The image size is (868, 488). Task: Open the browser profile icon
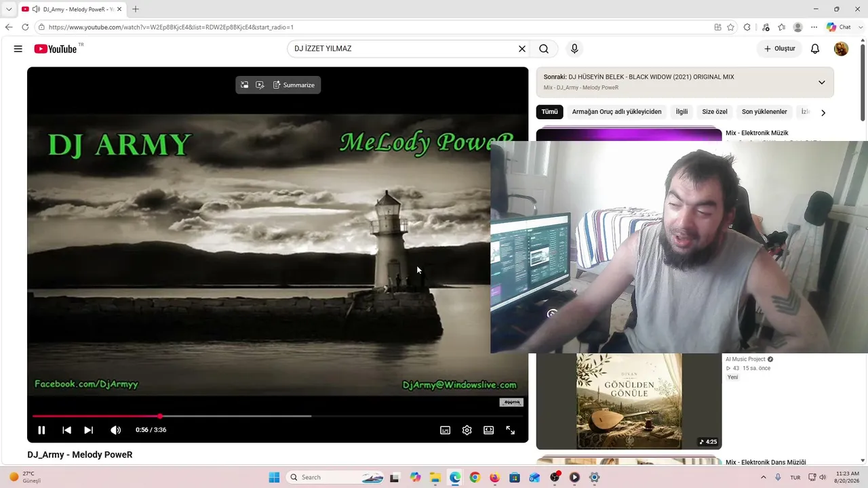pyautogui.click(x=798, y=27)
